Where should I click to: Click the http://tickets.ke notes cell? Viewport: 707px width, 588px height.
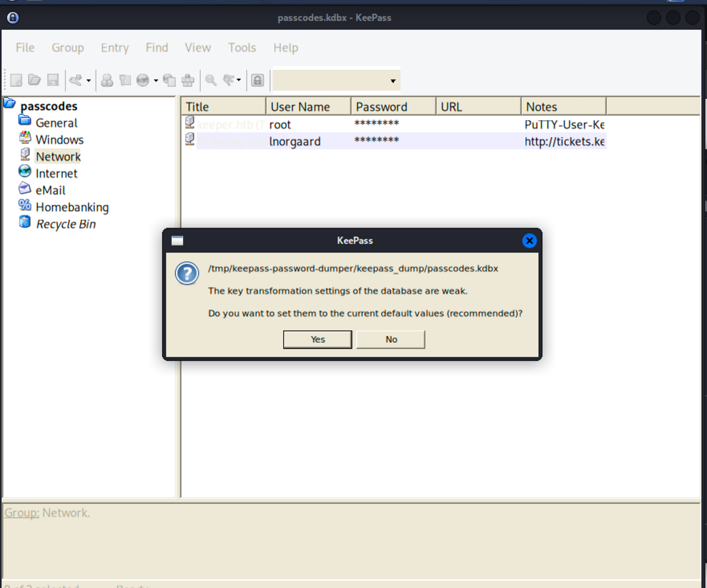[x=564, y=141]
